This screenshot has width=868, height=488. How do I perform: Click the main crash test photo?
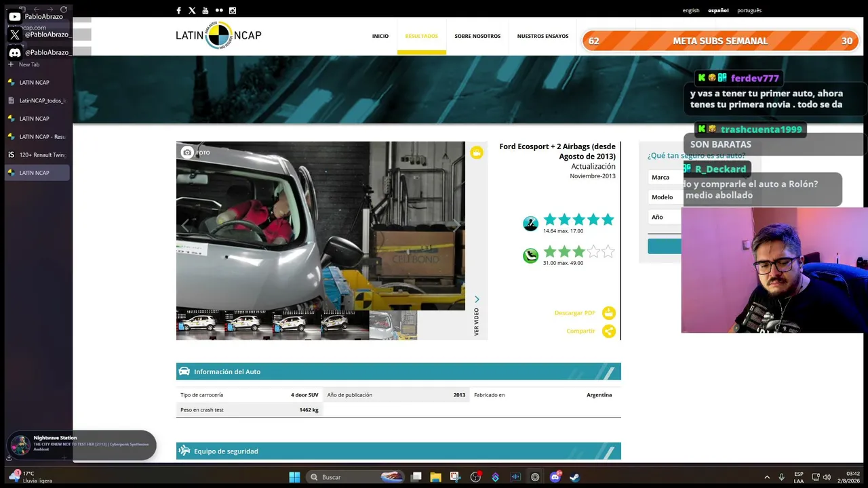coord(321,226)
